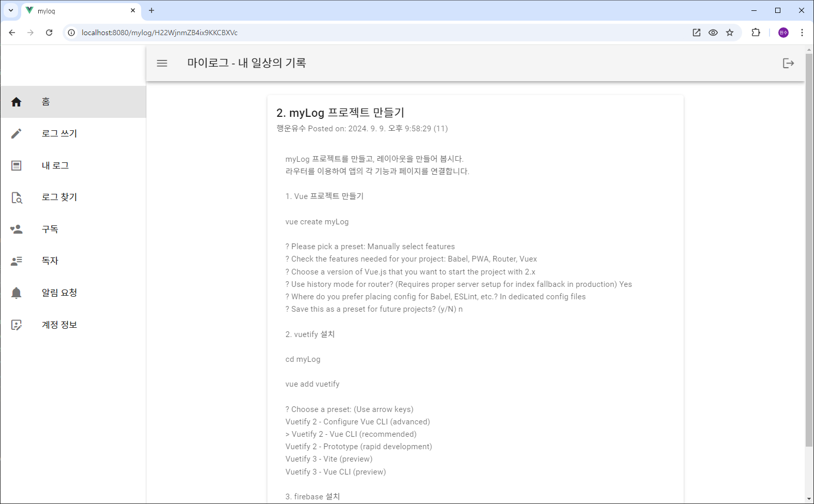Click '? Choose a version of Vue.js' line
This screenshot has height=504, width=814.
(411, 272)
